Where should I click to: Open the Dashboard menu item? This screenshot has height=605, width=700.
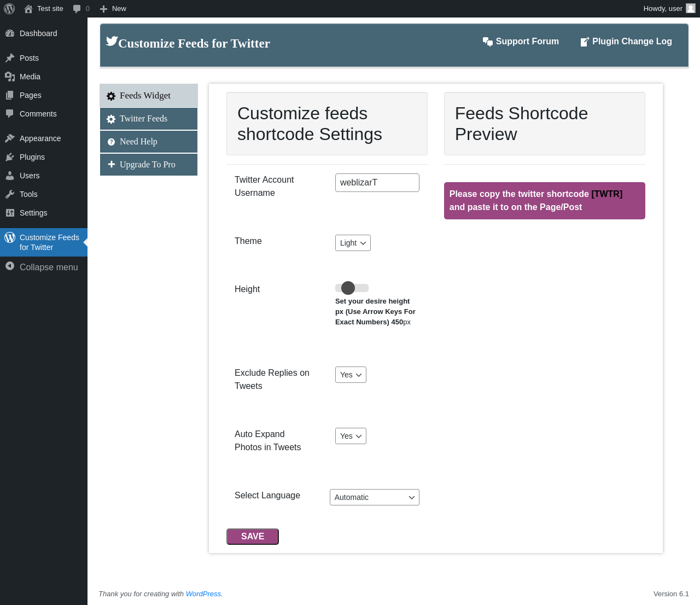[x=44, y=33]
